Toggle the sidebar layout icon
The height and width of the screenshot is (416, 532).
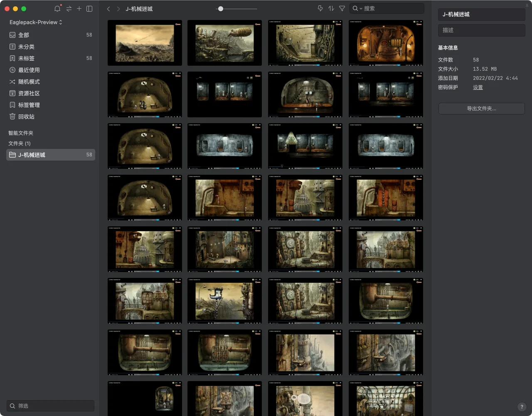pos(89,8)
